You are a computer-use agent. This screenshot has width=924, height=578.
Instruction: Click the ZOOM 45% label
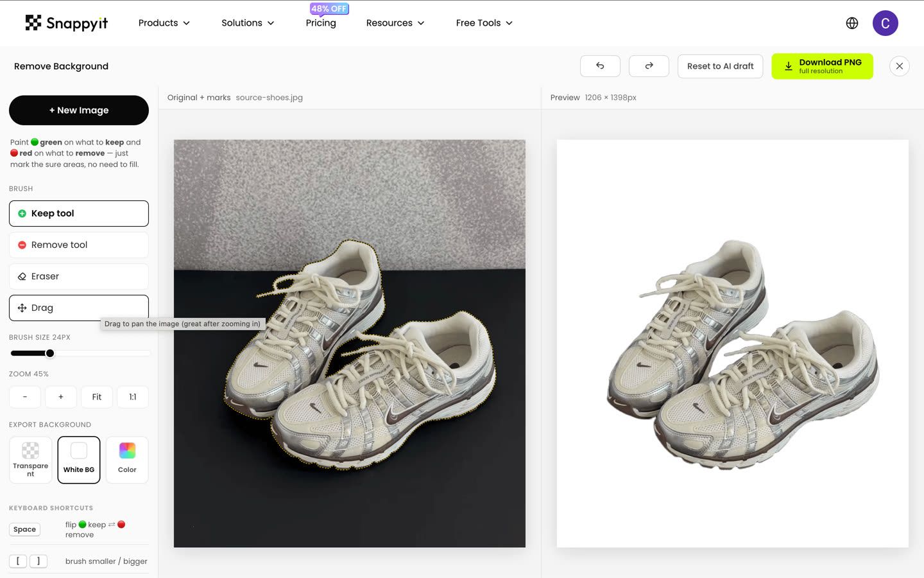click(29, 374)
